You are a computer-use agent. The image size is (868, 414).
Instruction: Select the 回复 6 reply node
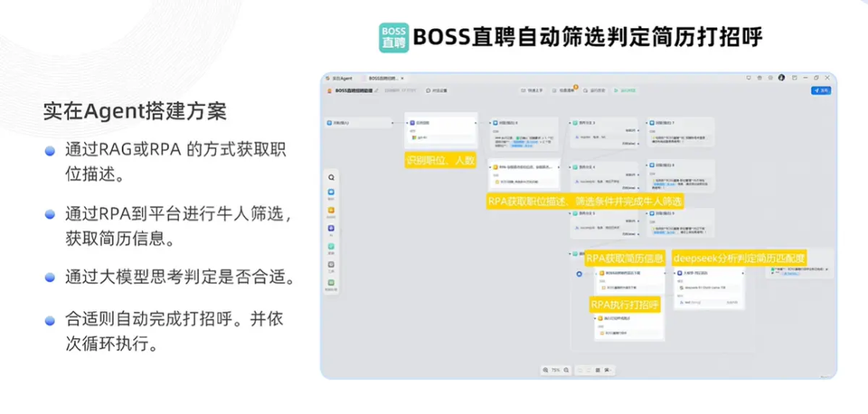coord(524,134)
